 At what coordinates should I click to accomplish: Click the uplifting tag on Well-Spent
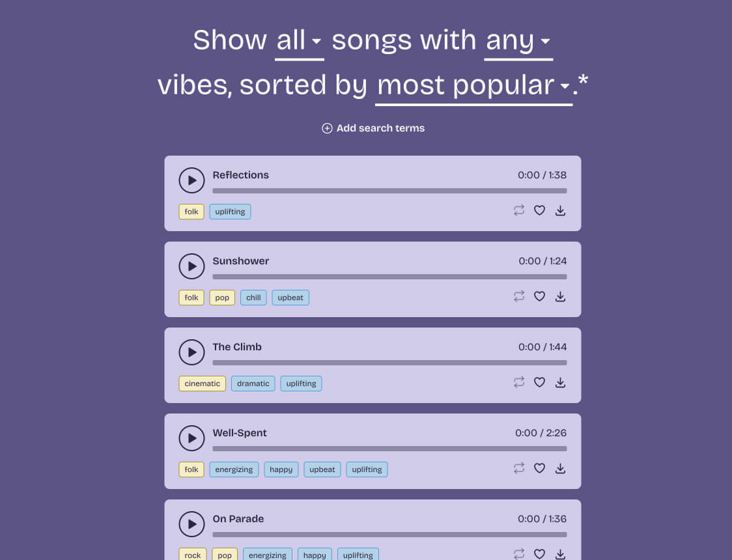tap(367, 469)
